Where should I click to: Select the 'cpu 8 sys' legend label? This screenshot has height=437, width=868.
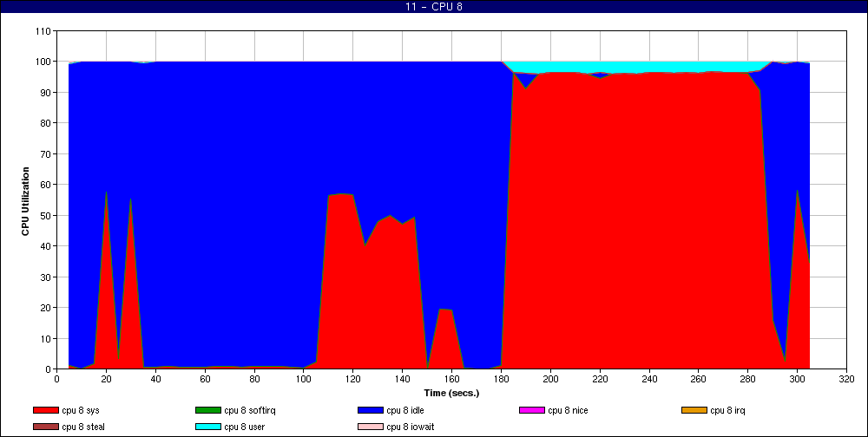81,410
